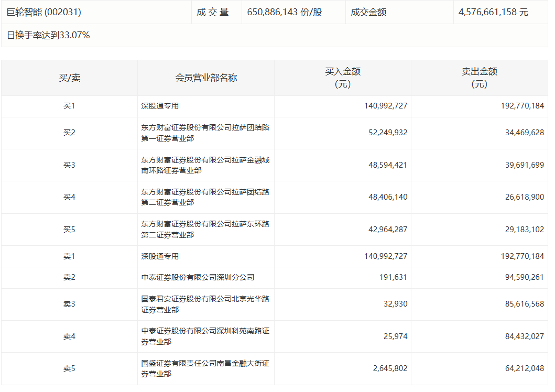Select the 成交量 label cell
The image size is (555, 392).
(x=213, y=12)
